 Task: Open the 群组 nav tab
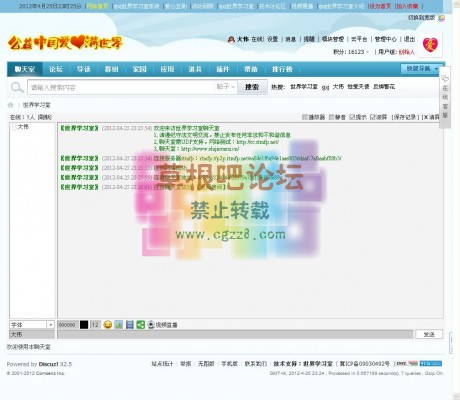[111, 69]
